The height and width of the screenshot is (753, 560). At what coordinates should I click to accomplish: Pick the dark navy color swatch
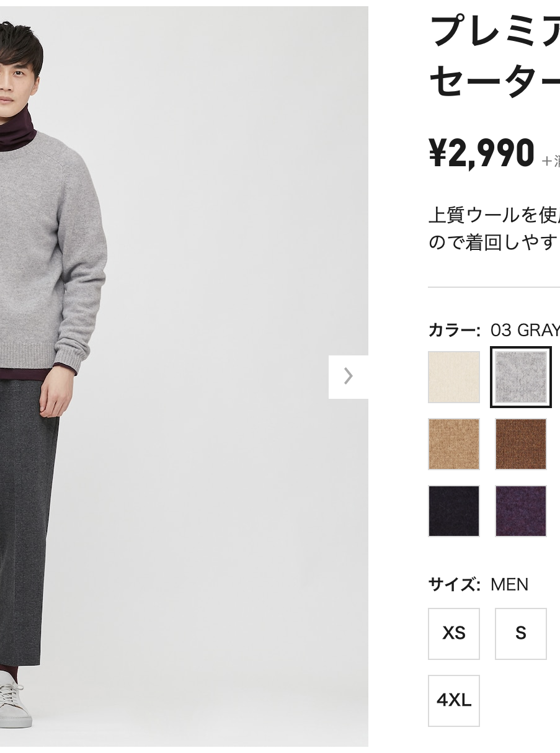454,511
